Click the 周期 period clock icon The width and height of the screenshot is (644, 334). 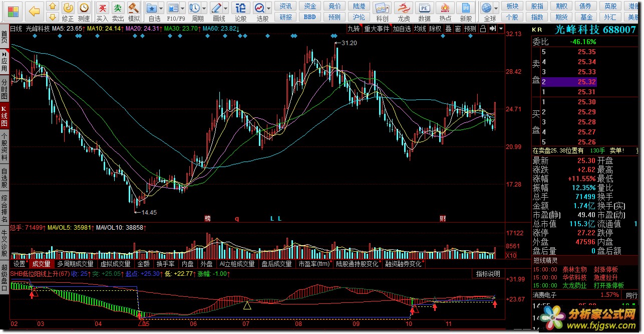[x=195, y=8]
